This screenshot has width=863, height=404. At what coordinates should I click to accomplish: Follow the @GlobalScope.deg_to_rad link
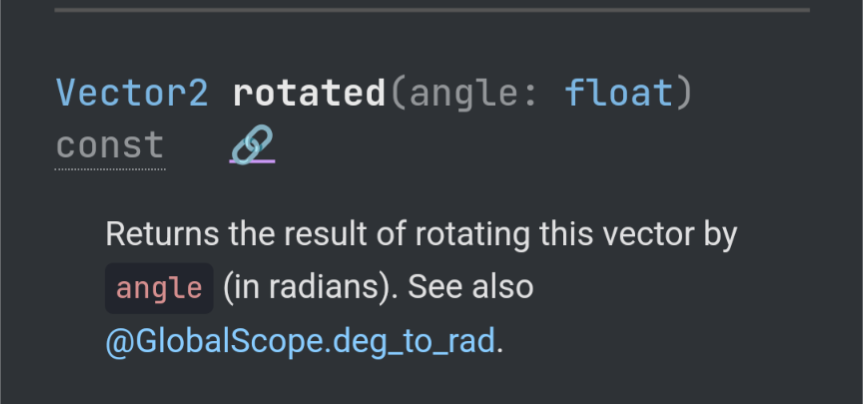tap(300, 341)
